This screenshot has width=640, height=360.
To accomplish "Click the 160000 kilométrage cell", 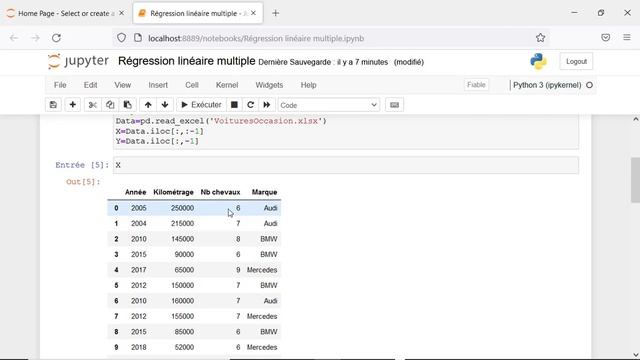I will [182, 301].
